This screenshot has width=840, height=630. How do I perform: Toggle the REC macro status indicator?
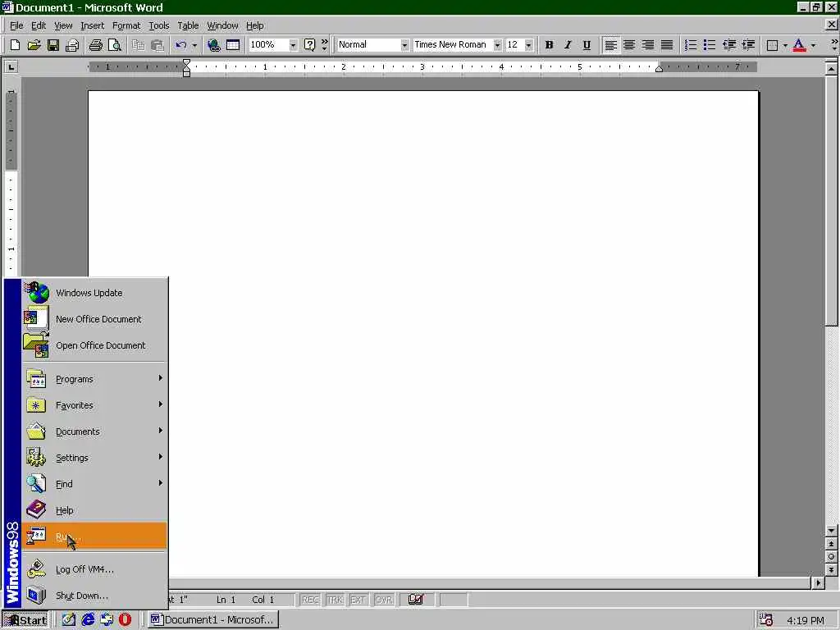(x=310, y=600)
